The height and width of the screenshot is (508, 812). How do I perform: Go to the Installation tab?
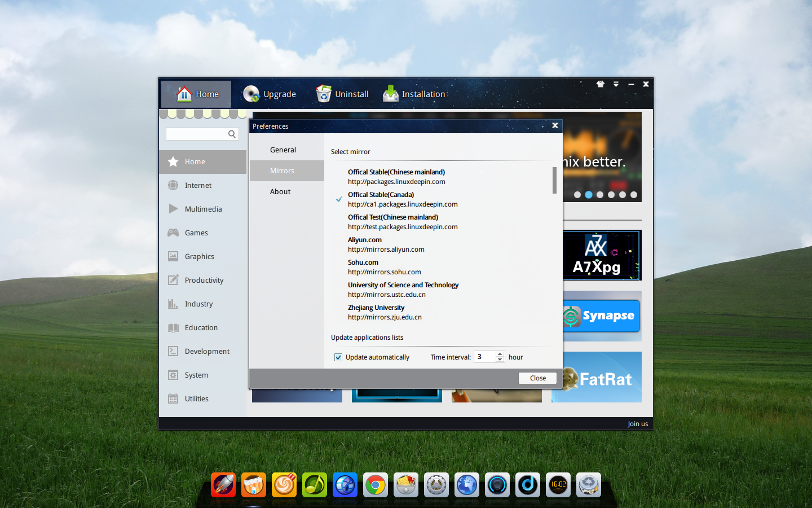414,94
